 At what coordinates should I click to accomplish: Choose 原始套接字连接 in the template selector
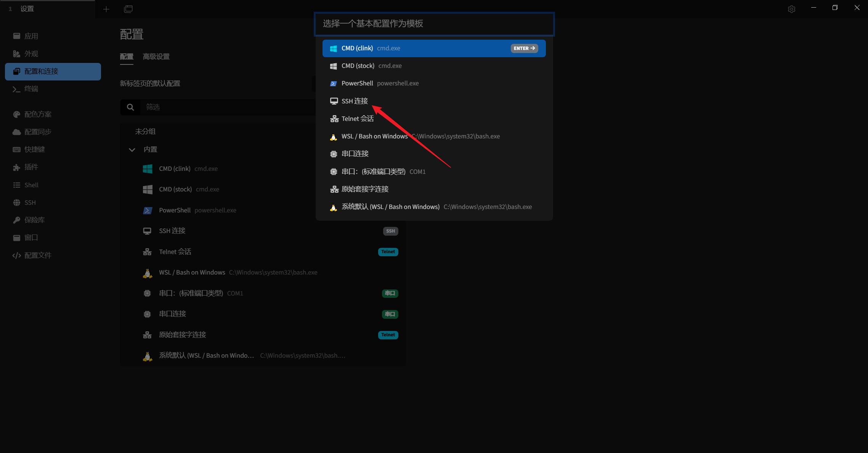(434, 189)
